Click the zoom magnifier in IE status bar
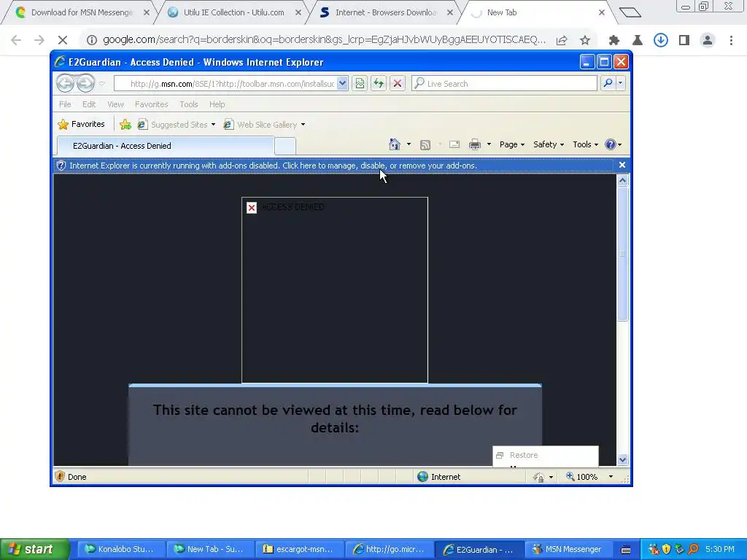The height and width of the screenshot is (560, 747). (570, 476)
